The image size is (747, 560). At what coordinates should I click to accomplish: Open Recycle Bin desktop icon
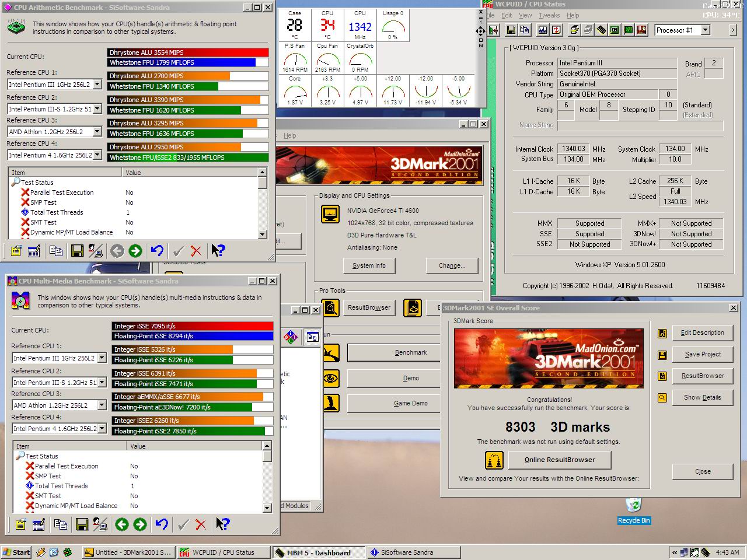coord(633,510)
